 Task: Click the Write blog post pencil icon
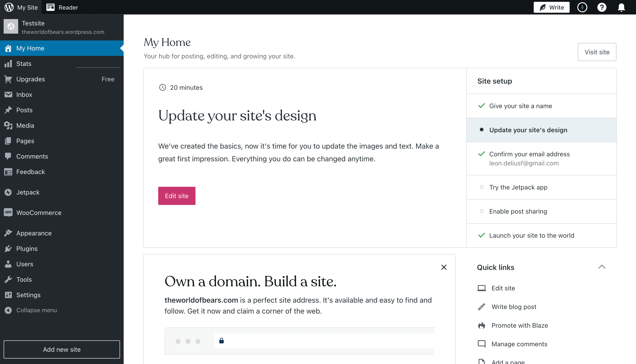pyautogui.click(x=481, y=307)
